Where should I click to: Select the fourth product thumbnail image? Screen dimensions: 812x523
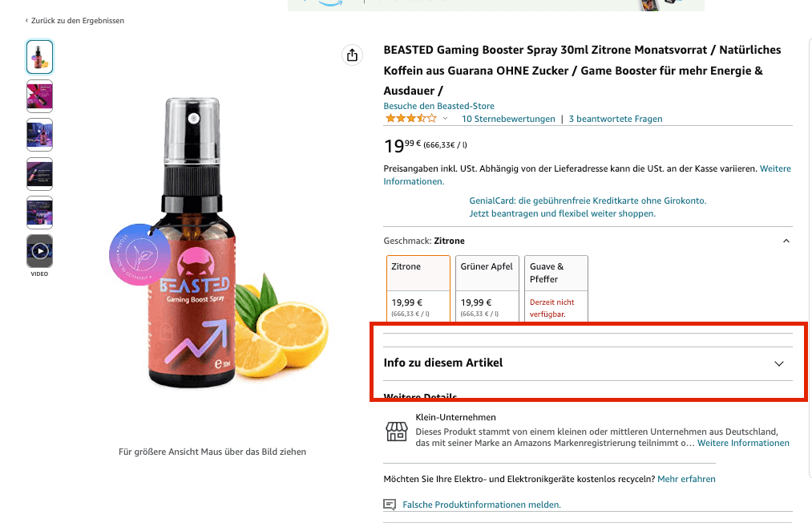coord(39,173)
